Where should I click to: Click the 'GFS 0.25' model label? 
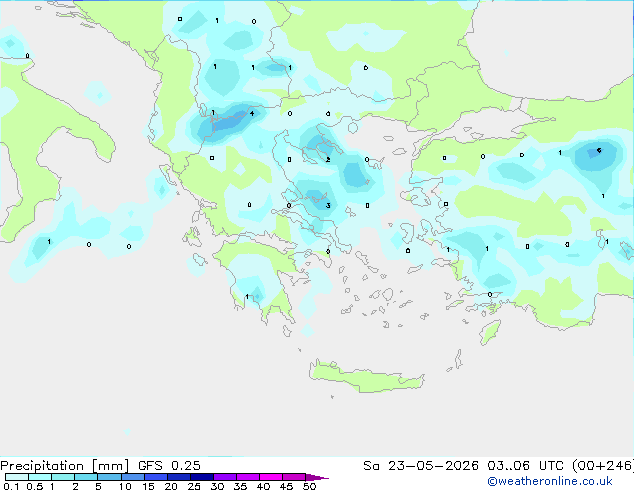pyautogui.click(x=169, y=466)
